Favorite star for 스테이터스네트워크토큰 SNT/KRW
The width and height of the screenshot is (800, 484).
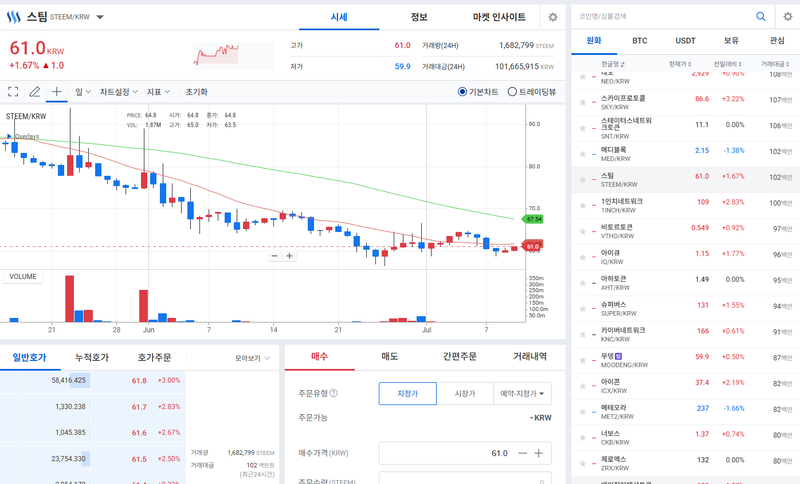pos(583,129)
